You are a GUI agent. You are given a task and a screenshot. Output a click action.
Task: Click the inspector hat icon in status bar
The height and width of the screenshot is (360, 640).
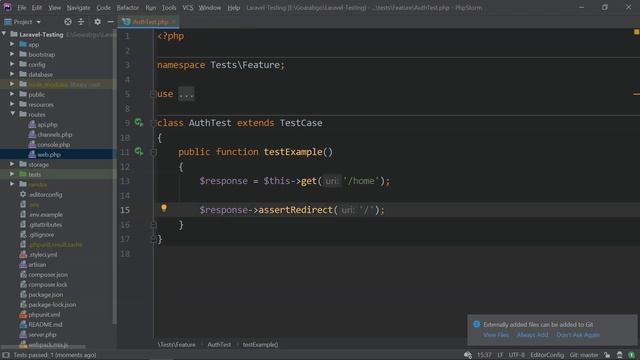click(620, 355)
